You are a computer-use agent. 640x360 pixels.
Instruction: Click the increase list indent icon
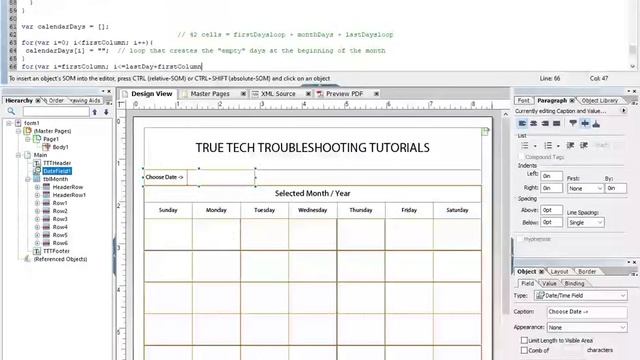point(584,145)
